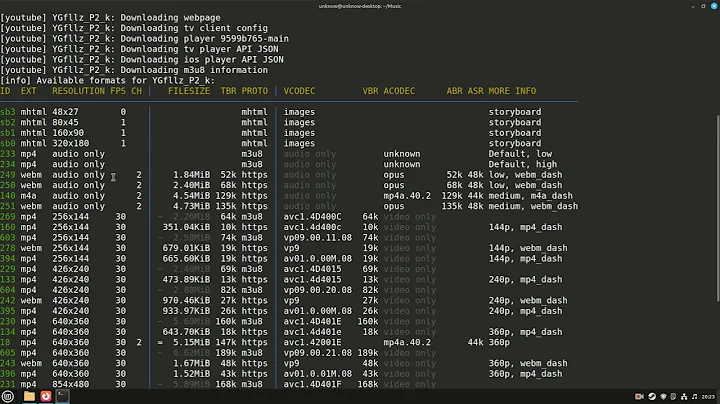
Task: Click the terminal title bar text
Action: 360,6
